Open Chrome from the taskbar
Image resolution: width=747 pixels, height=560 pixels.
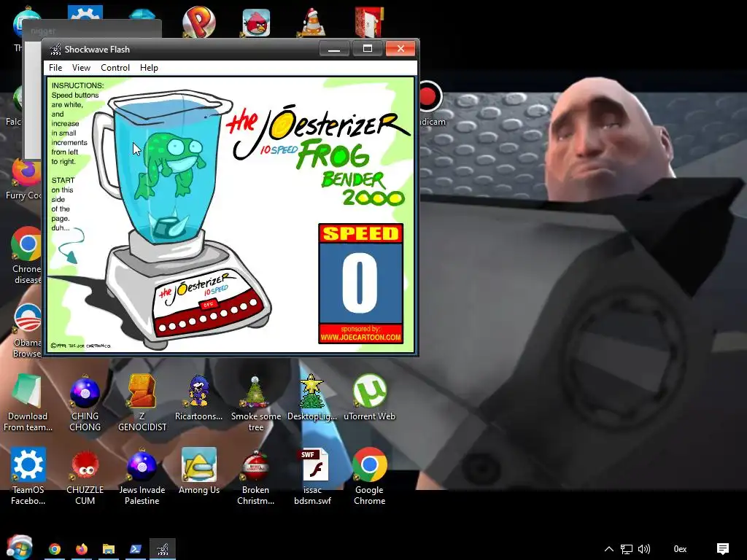(55, 549)
